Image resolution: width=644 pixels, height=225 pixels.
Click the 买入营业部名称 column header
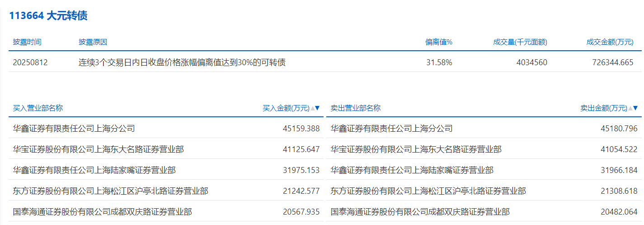coord(38,108)
